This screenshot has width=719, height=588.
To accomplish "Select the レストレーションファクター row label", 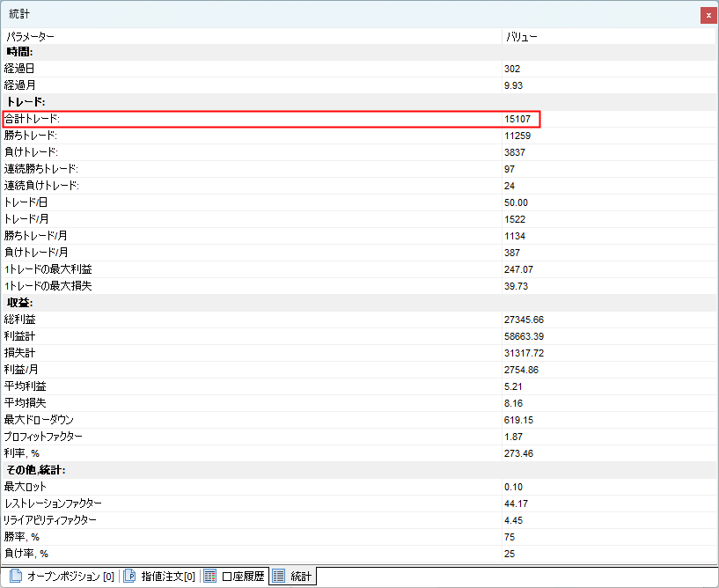I will coord(53,503).
